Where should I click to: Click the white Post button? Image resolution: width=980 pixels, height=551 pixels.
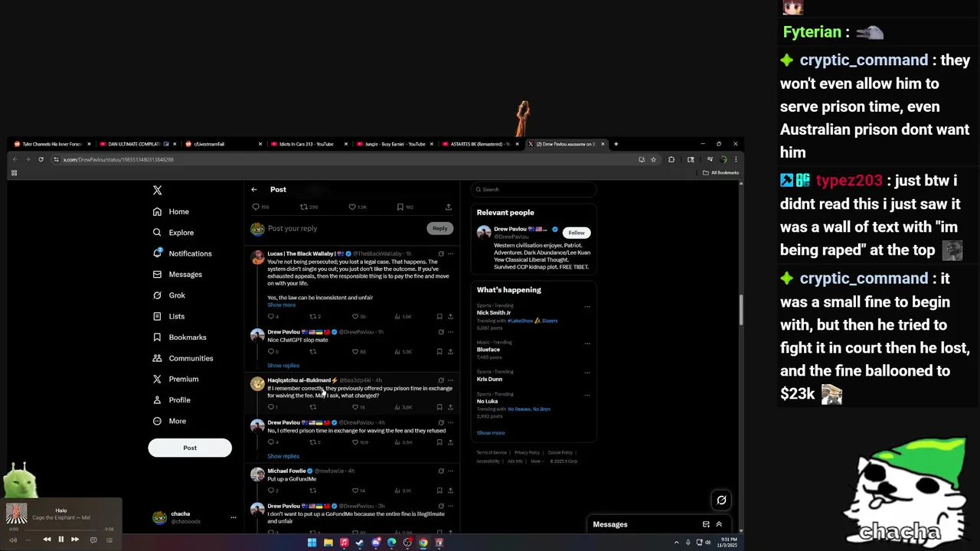point(190,448)
